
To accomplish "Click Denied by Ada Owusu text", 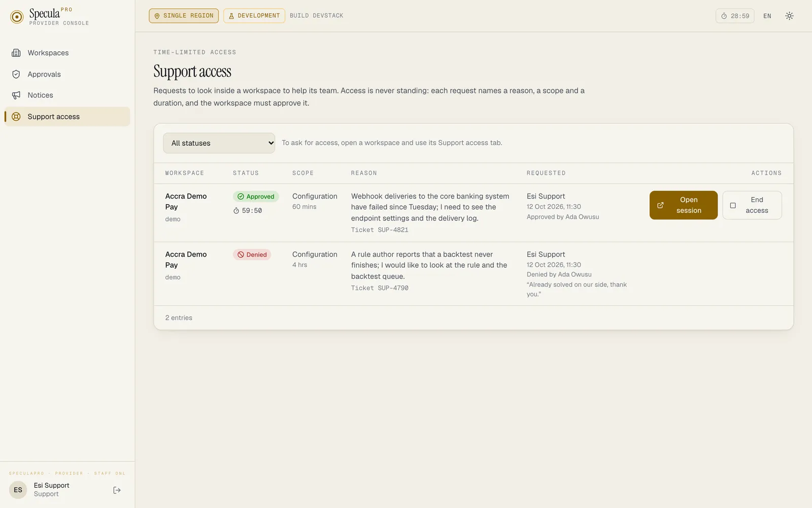I will pos(559,274).
